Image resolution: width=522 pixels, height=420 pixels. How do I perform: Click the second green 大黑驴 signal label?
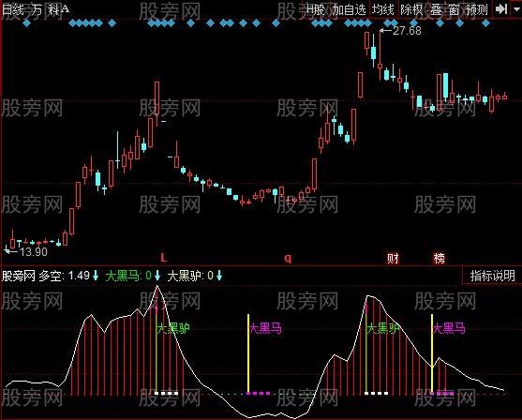(x=383, y=328)
